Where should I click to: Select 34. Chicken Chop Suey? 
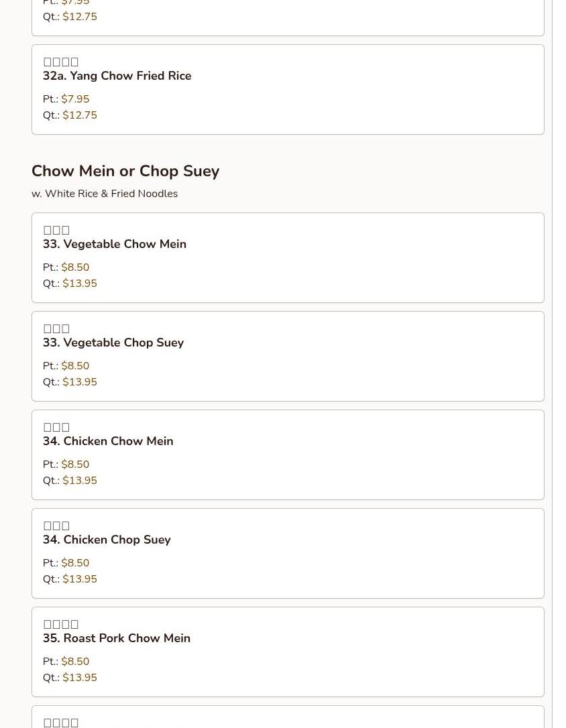(x=106, y=540)
